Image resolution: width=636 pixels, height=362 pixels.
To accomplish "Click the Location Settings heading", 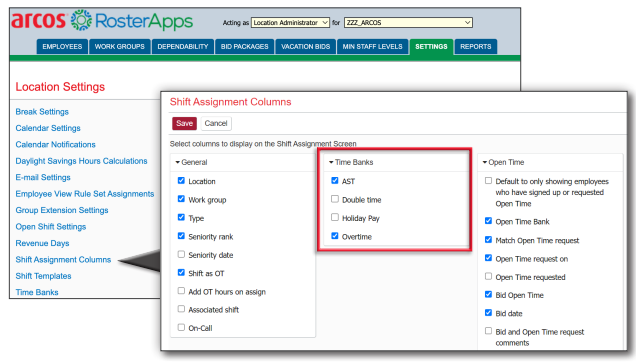I will (x=60, y=87).
